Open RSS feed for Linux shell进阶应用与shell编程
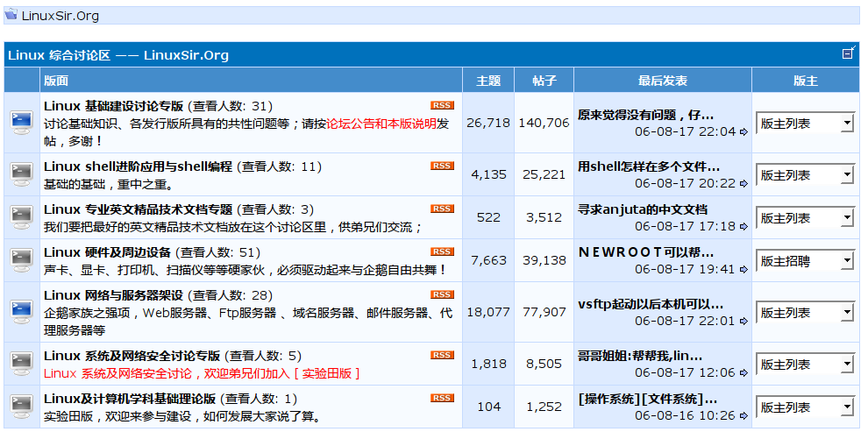Viewport: 868px width, 439px height. pyautogui.click(x=442, y=166)
